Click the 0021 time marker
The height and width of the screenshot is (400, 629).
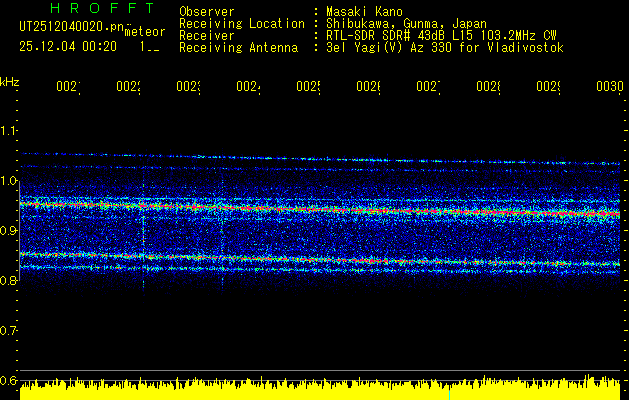[68, 86]
